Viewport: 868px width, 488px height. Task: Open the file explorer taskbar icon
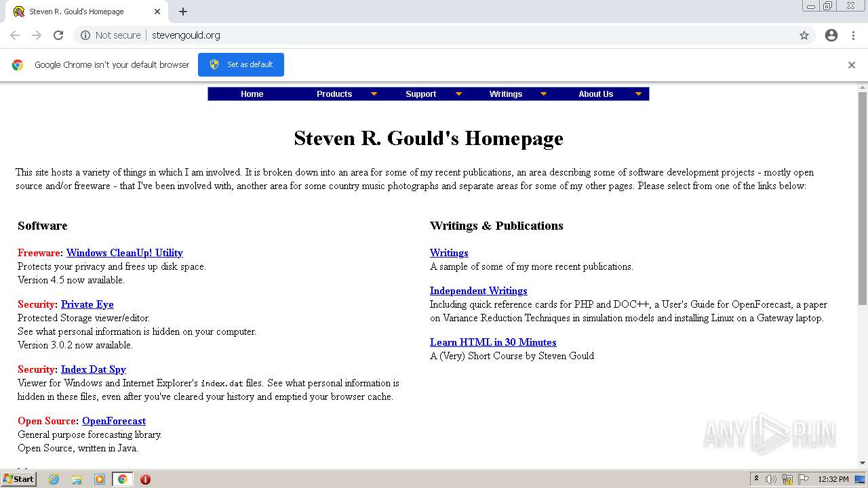(77, 479)
